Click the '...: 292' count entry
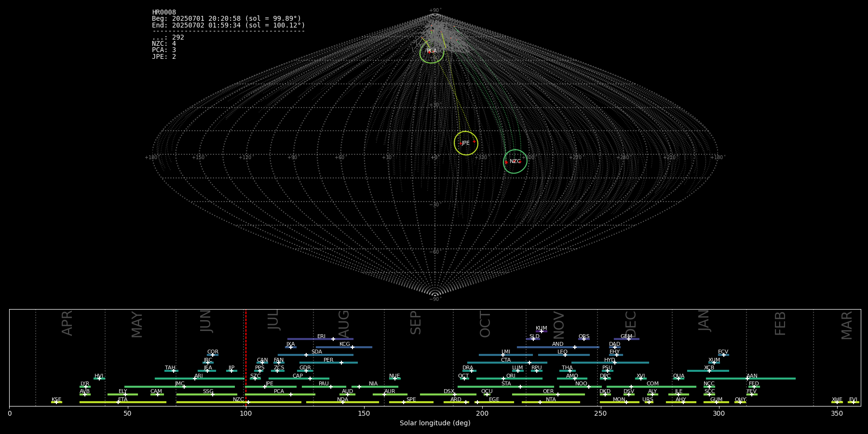This screenshot has height=434, width=868. [x=168, y=38]
